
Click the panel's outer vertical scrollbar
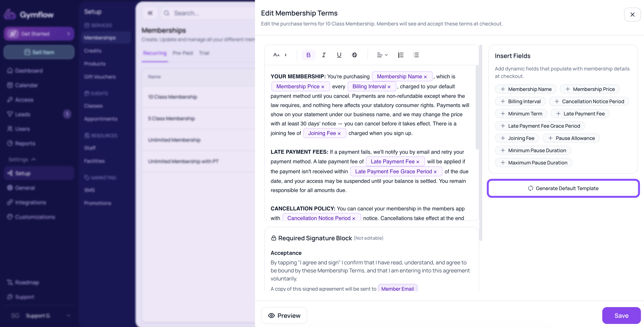(481, 143)
